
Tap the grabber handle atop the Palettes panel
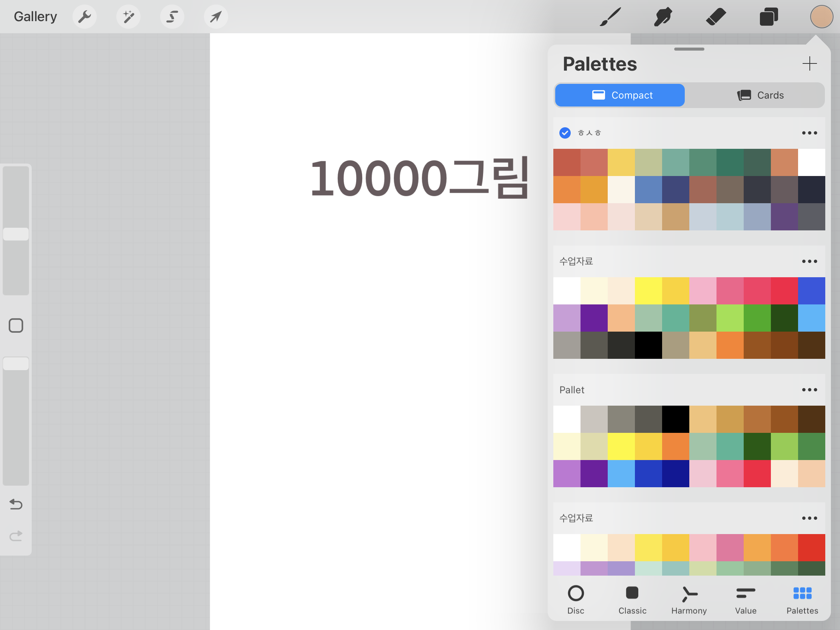689,49
